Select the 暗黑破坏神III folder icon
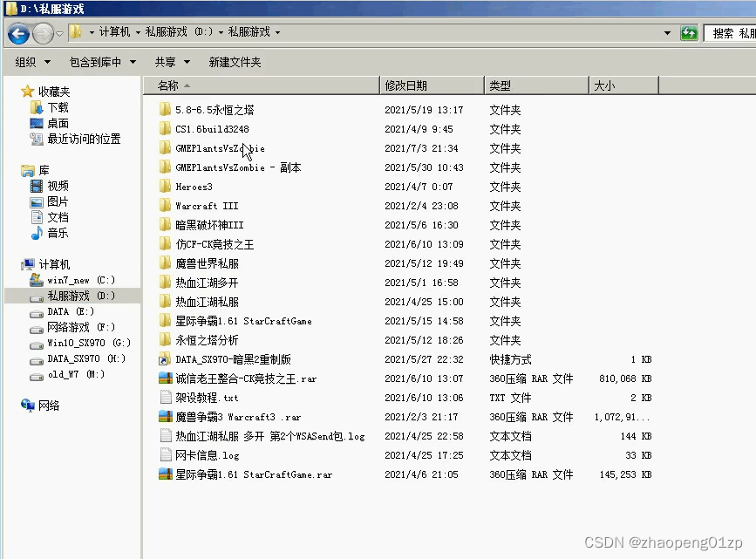Screen dimensions: 756x559 [x=165, y=225]
